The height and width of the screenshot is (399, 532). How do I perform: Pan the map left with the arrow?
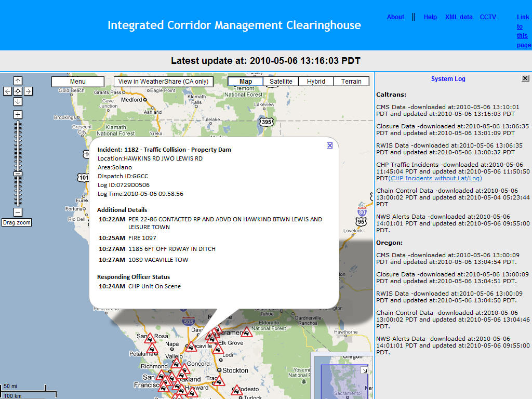7,91
